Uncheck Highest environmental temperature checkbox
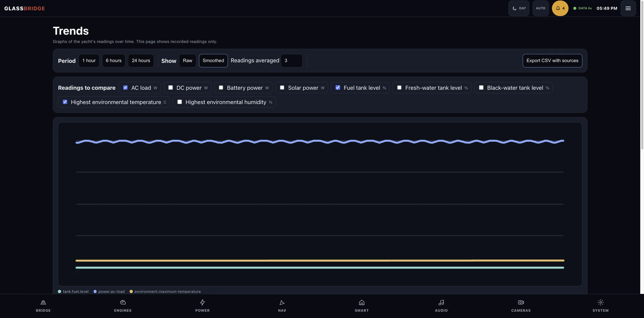The image size is (644, 318). (65, 102)
